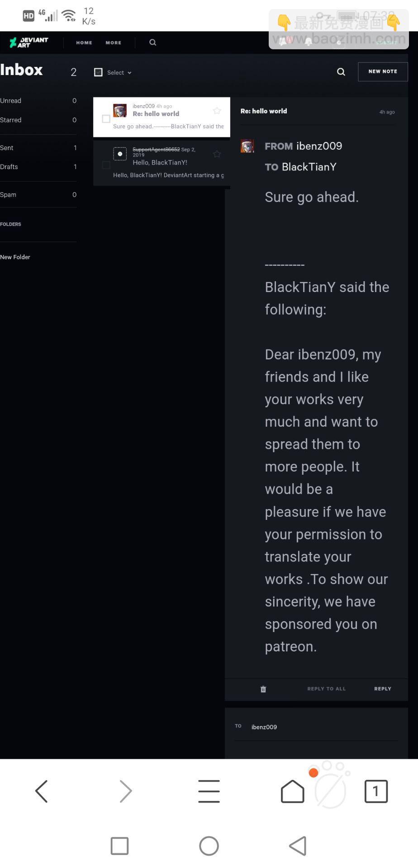The width and height of the screenshot is (418, 868).
Task: Search notes with the inbox magnifier icon
Action: click(341, 72)
